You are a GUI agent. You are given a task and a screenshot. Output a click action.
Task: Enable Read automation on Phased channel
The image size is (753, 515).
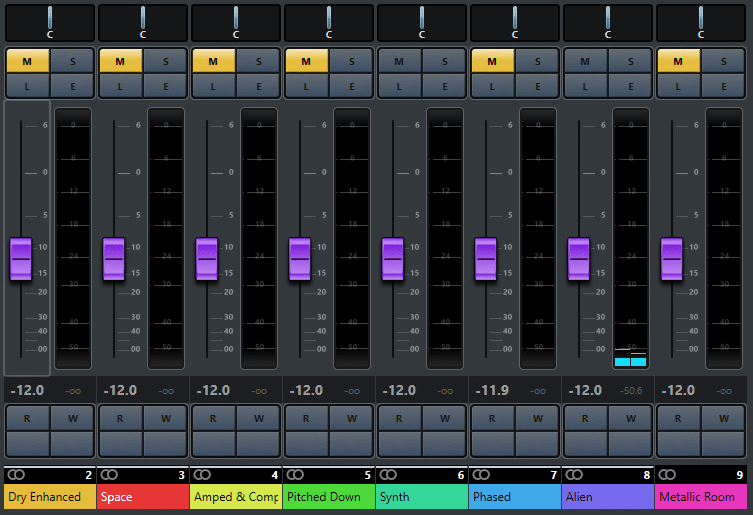pyautogui.click(x=493, y=418)
